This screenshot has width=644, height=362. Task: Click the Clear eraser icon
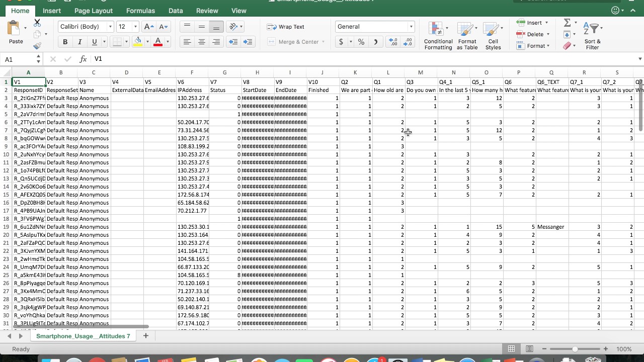[567, 46]
